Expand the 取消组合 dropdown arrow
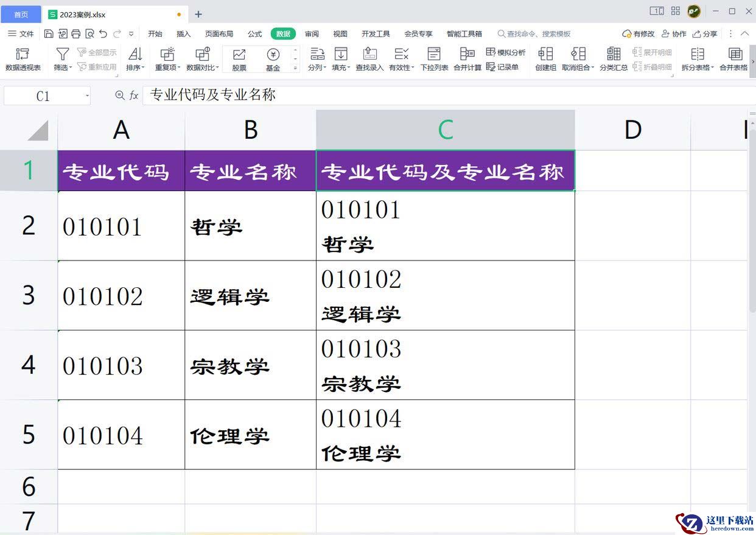The height and width of the screenshot is (535, 756). tap(593, 68)
